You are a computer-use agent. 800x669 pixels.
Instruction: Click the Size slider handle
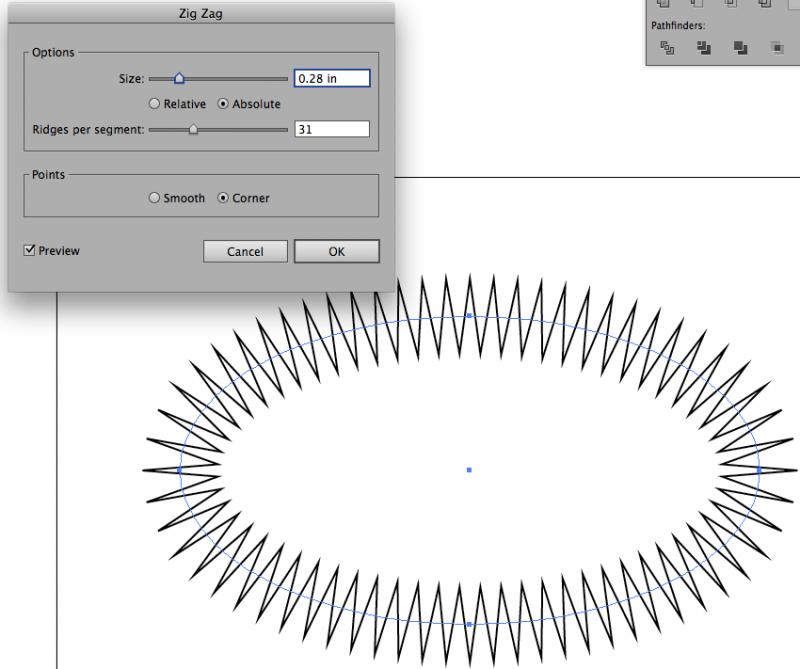[x=179, y=78]
